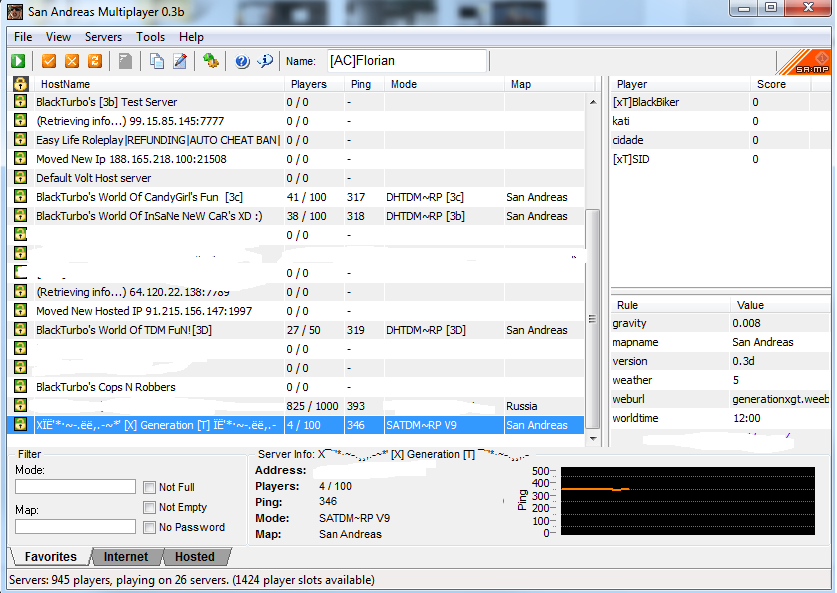Click the Copy Server Info toolbar icon

(x=157, y=61)
